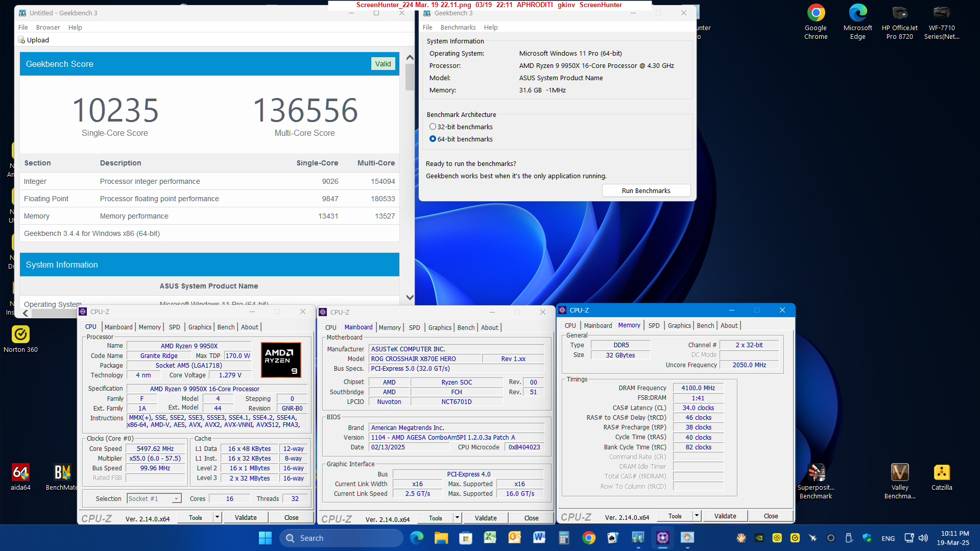Image resolution: width=980 pixels, height=551 pixels.
Task: Open volume control in system tray
Action: pyautogui.click(x=923, y=538)
